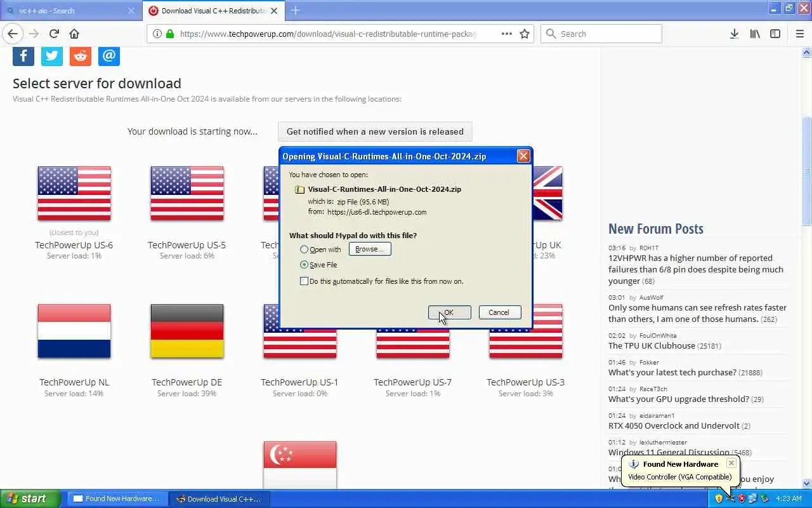Open What's your latest tech purchase post
Viewport: 812px width, 508px height.
(x=672, y=373)
